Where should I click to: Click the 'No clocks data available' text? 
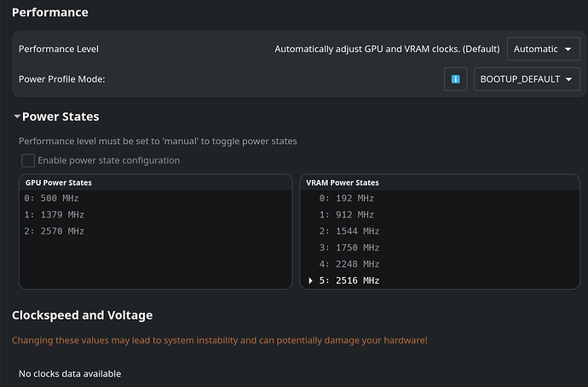[x=70, y=374]
